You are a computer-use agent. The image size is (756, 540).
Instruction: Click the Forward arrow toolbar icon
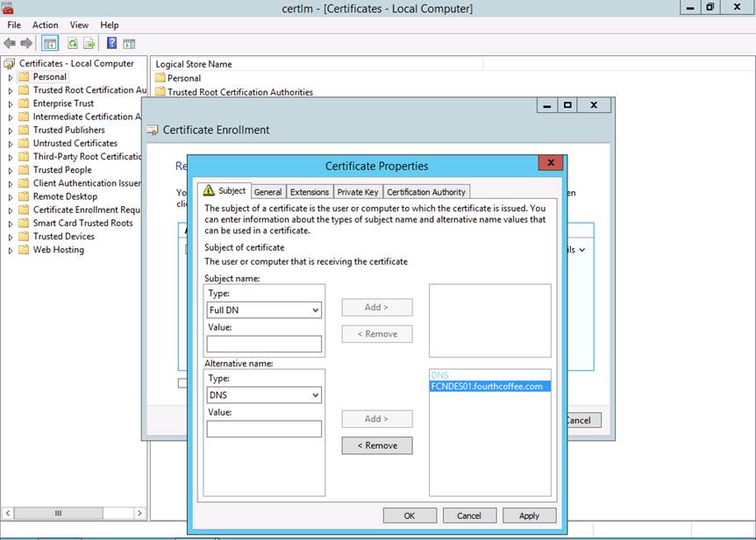(x=25, y=43)
